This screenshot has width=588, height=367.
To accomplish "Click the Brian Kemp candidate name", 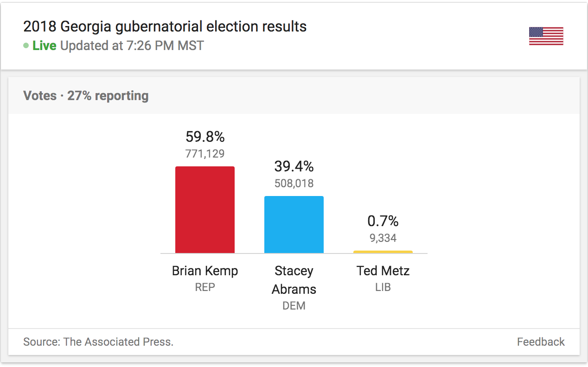I will click(205, 271).
